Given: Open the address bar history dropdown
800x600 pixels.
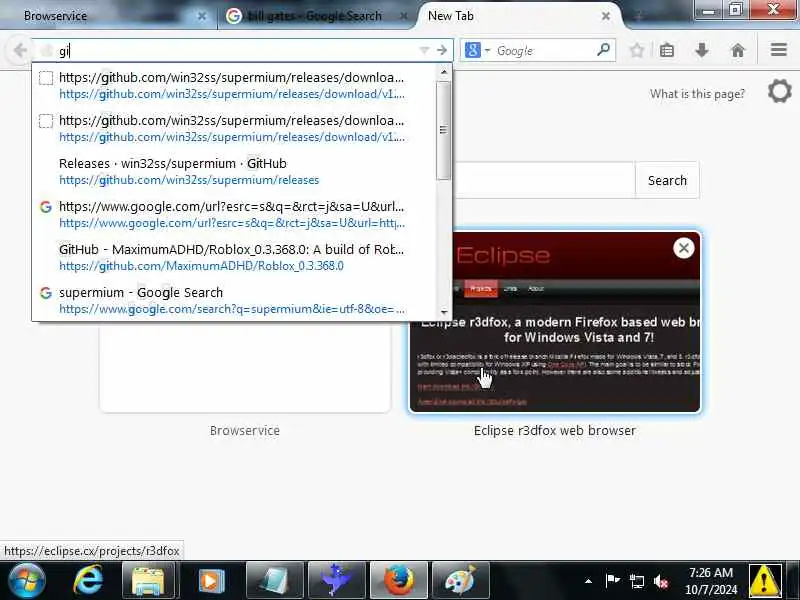Looking at the screenshot, I should [x=424, y=51].
